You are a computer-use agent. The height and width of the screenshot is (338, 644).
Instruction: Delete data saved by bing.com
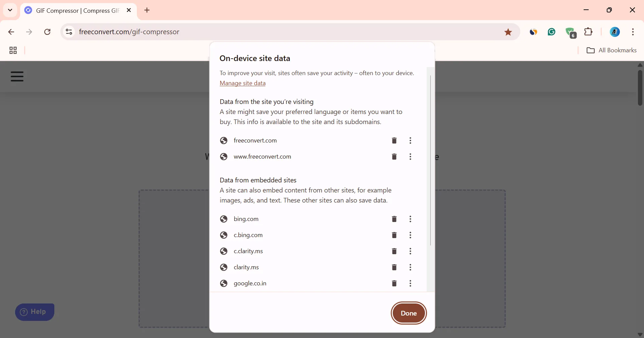coord(394,219)
